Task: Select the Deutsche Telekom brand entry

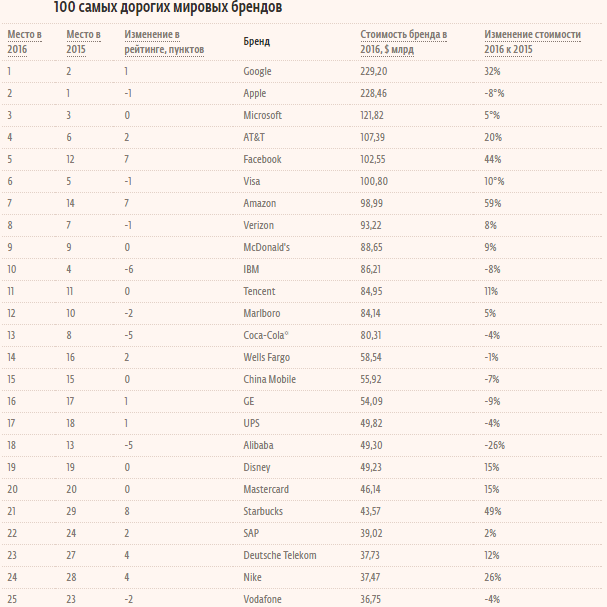Action: (279, 554)
